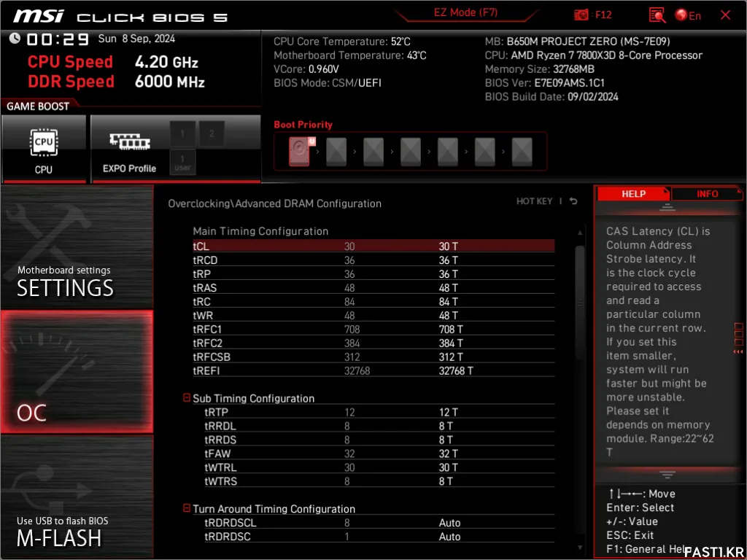Select the tRRDS 8 T value
747x560 pixels.
[446, 440]
